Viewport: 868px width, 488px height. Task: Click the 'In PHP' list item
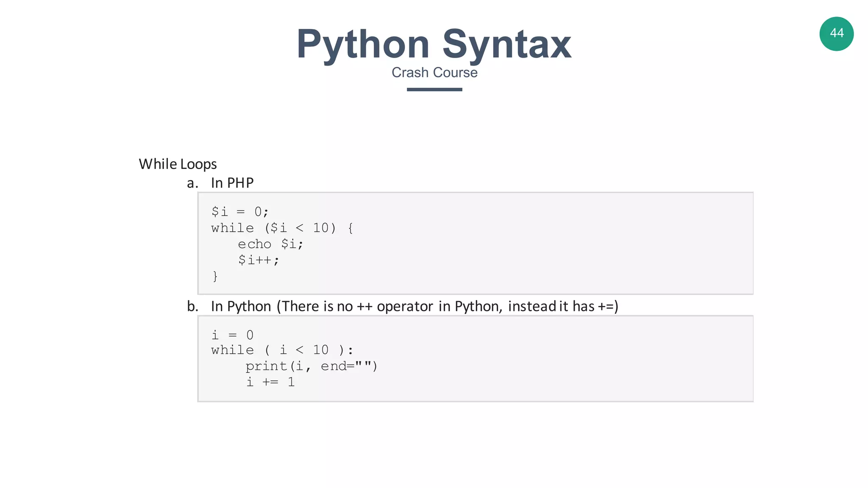[232, 183]
